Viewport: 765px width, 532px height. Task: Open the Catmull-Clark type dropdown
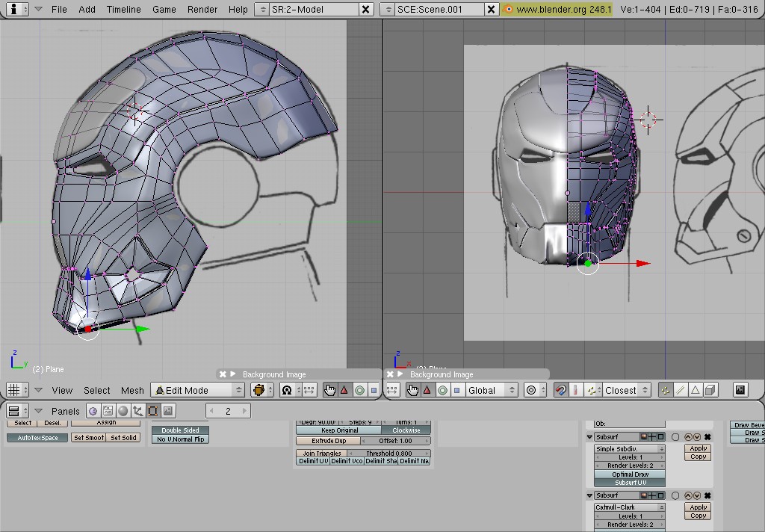pos(630,507)
